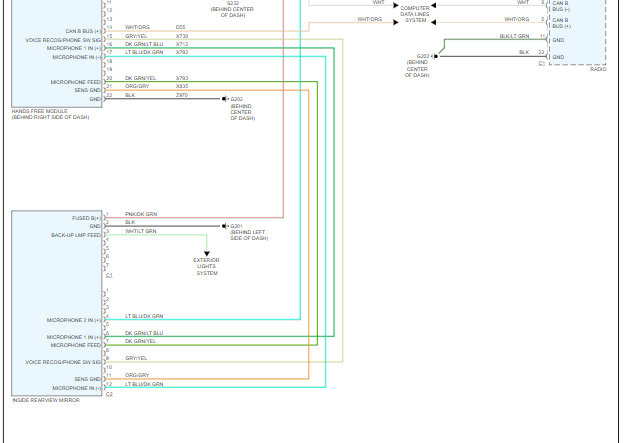The width and height of the screenshot is (638, 443).
Task: Click circuit code X793
Action: coord(182,78)
